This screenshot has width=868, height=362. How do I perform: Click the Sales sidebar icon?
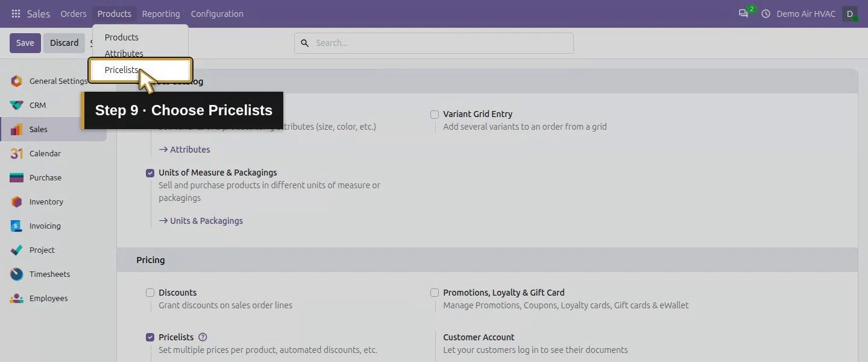click(17, 130)
